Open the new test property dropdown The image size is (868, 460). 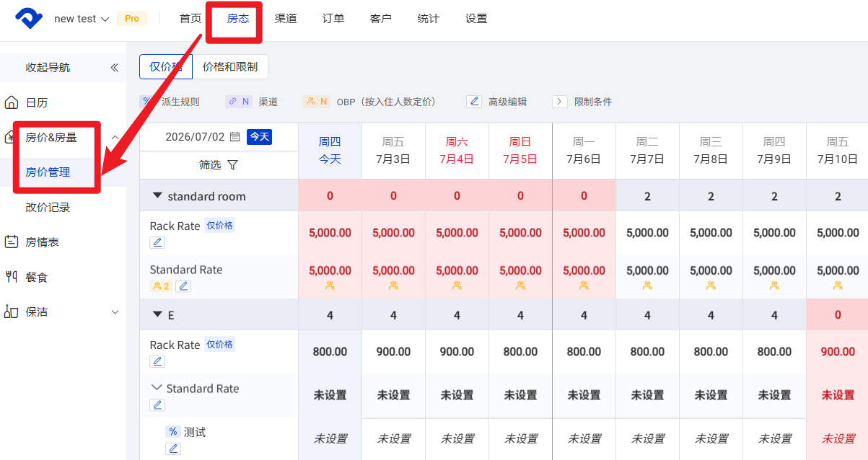coord(82,19)
